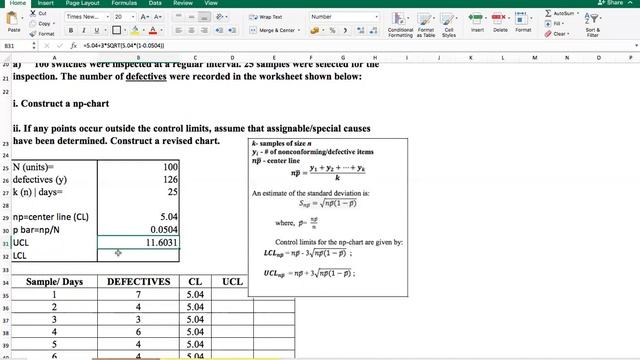Toggle bottom vertical alignment
This screenshot has height=360, width=640.
(204, 17)
